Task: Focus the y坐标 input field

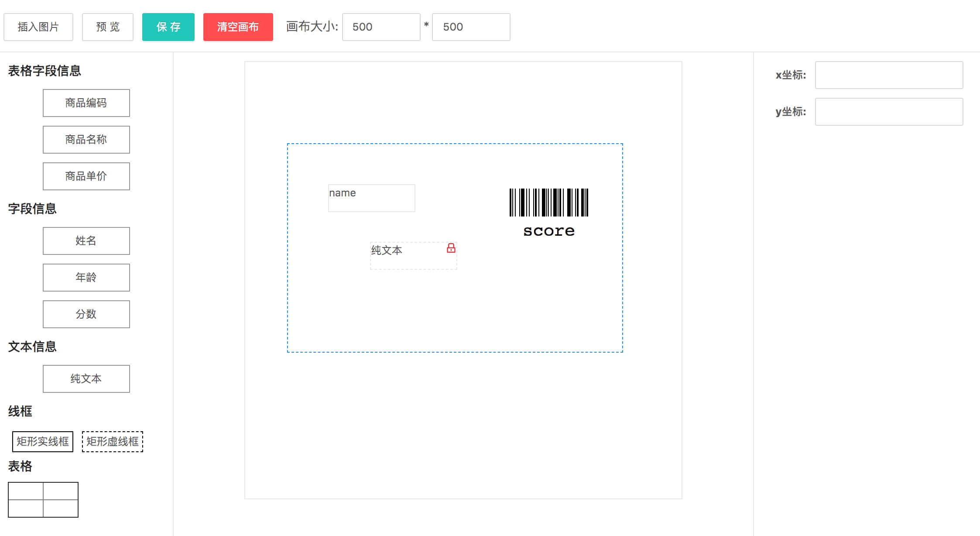Action: pos(889,112)
